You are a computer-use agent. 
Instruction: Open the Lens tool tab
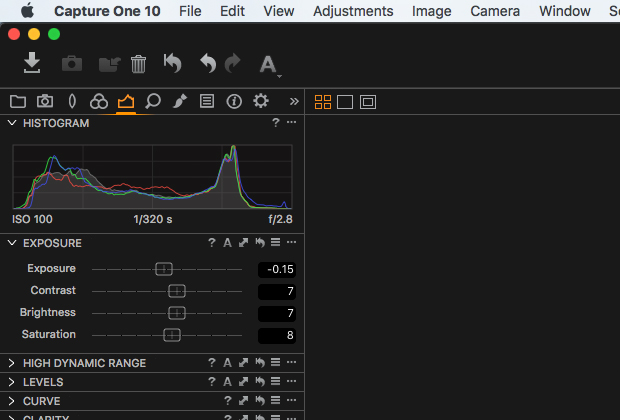pos(72,101)
